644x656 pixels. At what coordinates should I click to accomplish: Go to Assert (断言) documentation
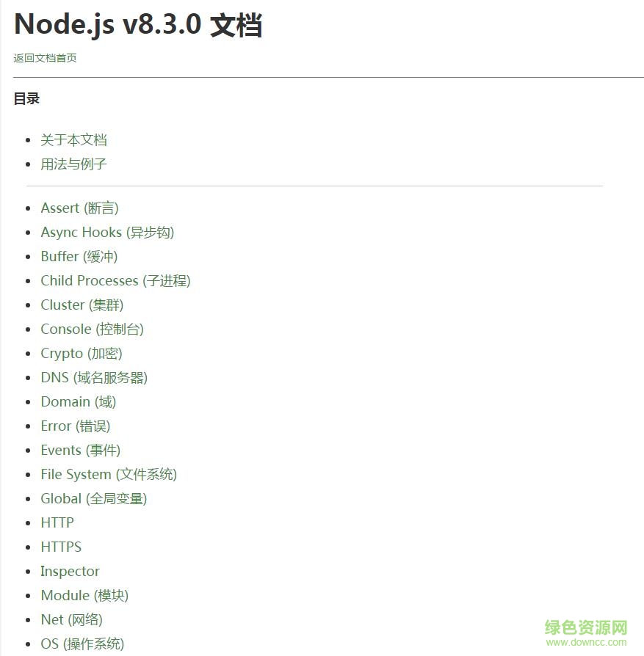(x=79, y=208)
